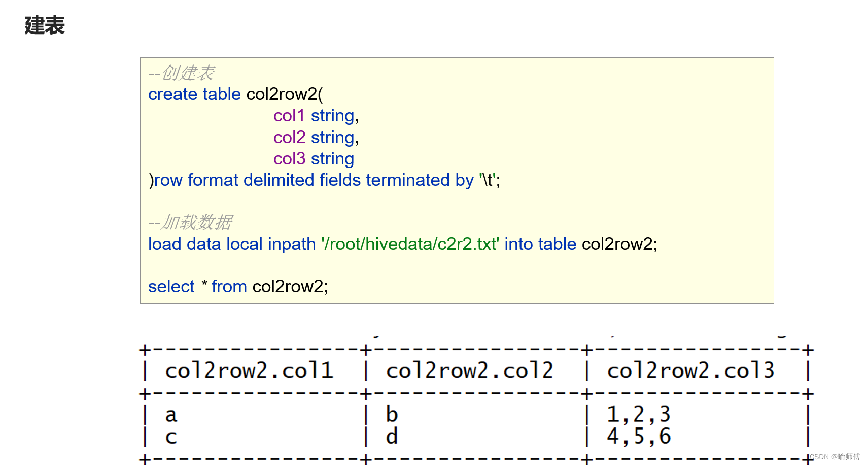This screenshot has width=868, height=465.
Task: Click the cell value 'a'
Action: pyautogui.click(x=171, y=415)
